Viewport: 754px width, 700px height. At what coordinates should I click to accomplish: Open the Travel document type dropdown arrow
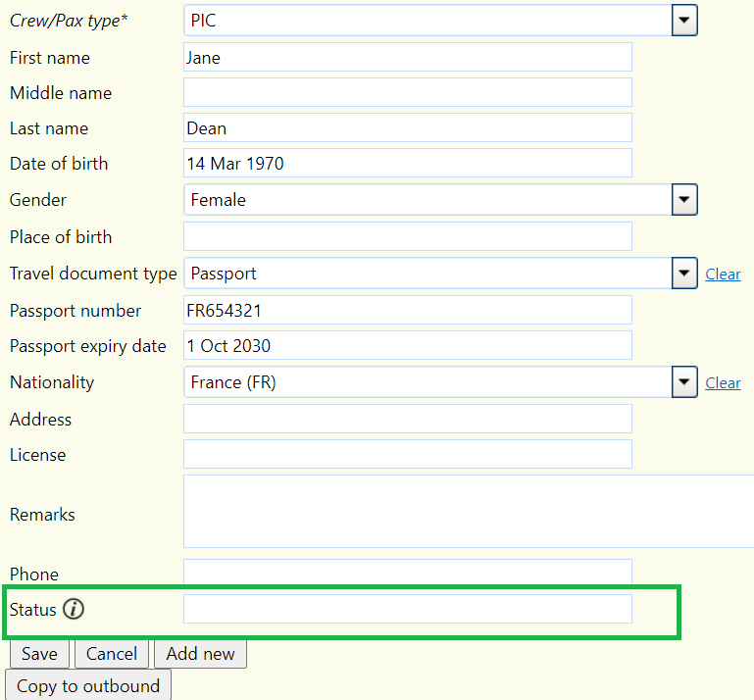click(684, 274)
